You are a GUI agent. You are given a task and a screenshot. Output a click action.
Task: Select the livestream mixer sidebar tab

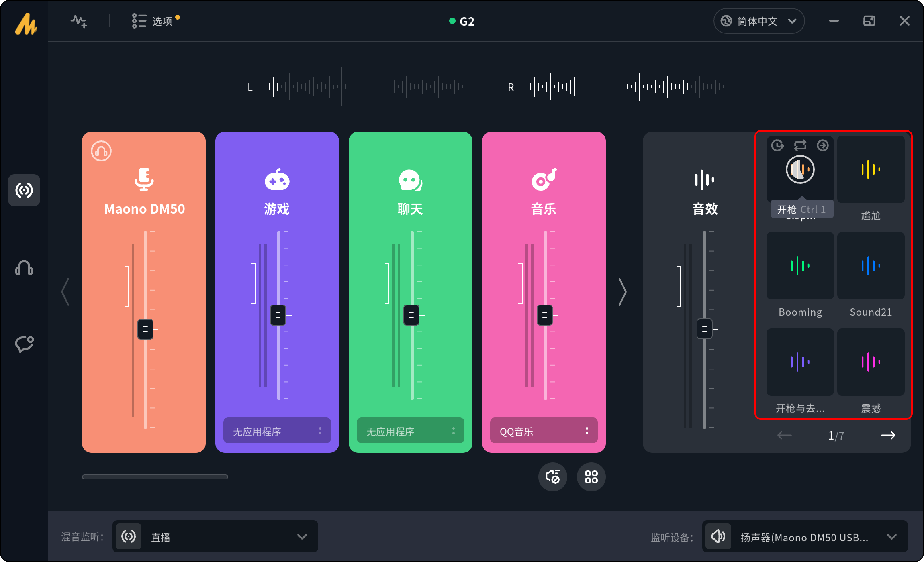pyautogui.click(x=24, y=190)
